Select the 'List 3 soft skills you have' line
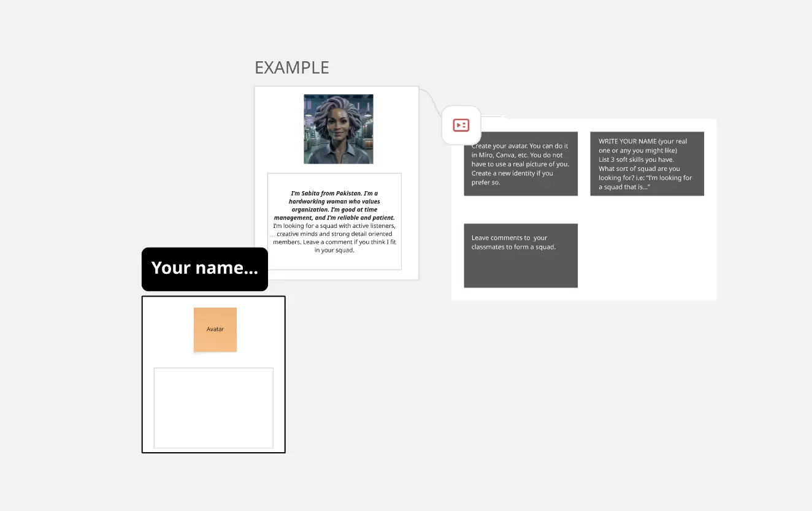Viewport: 812px width, 511px height. coord(635,159)
